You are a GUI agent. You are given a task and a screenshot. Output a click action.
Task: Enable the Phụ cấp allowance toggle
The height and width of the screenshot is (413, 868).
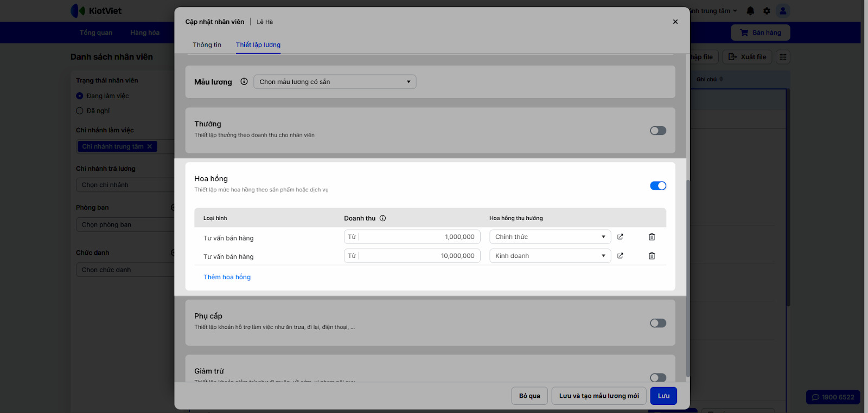click(x=658, y=323)
